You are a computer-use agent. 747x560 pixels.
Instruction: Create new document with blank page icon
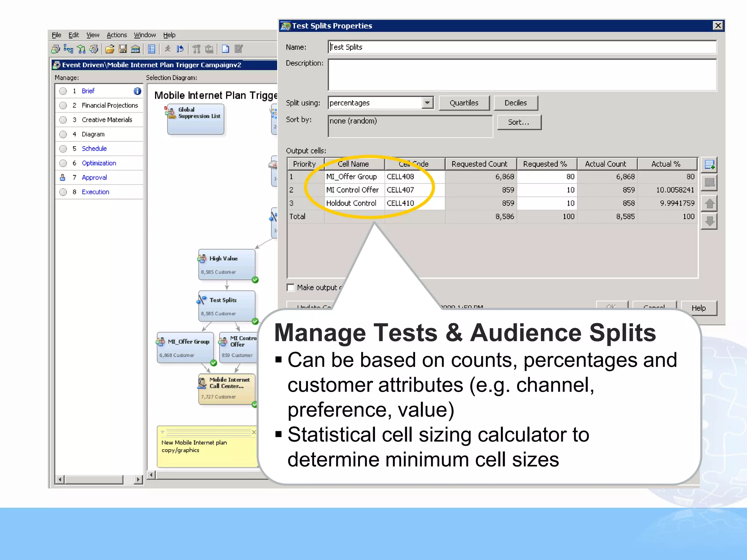(226, 49)
